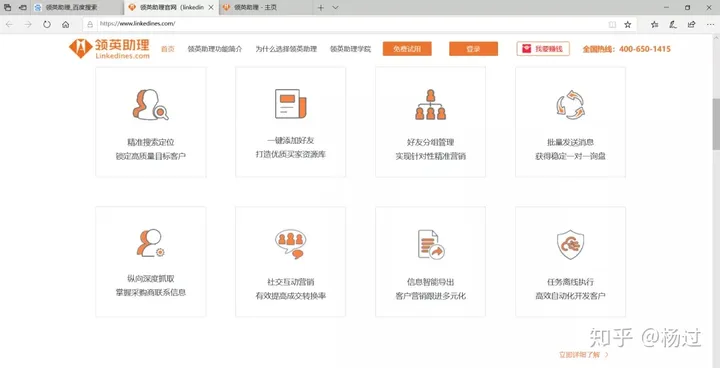Click the browser home icon
The image size is (720, 368).
point(66,24)
